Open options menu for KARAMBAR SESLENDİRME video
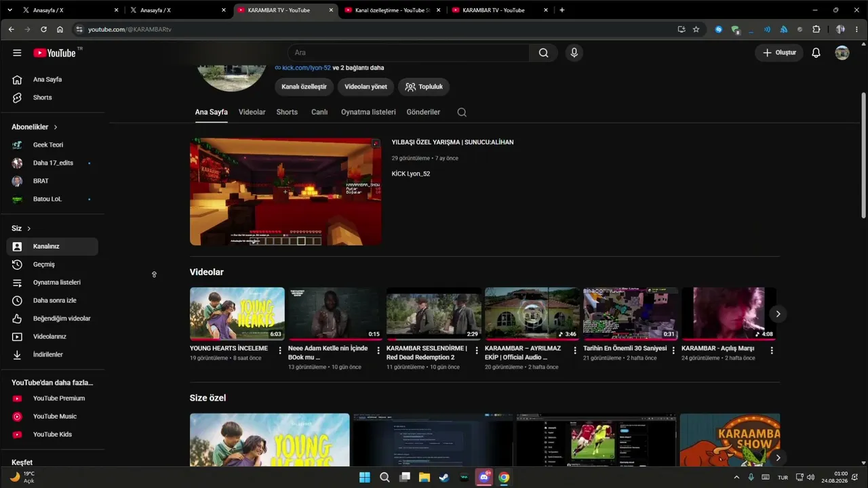The height and width of the screenshot is (488, 868). pos(477,350)
